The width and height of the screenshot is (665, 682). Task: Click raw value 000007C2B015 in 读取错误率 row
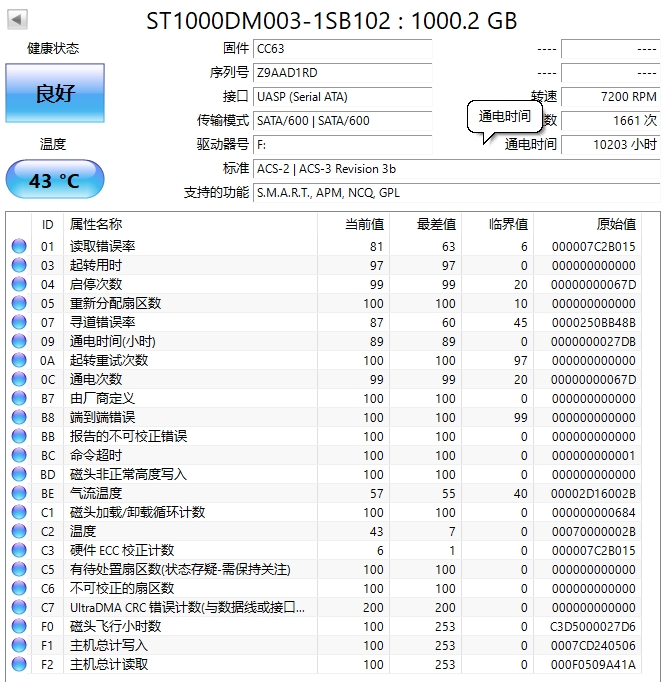pyautogui.click(x=594, y=247)
